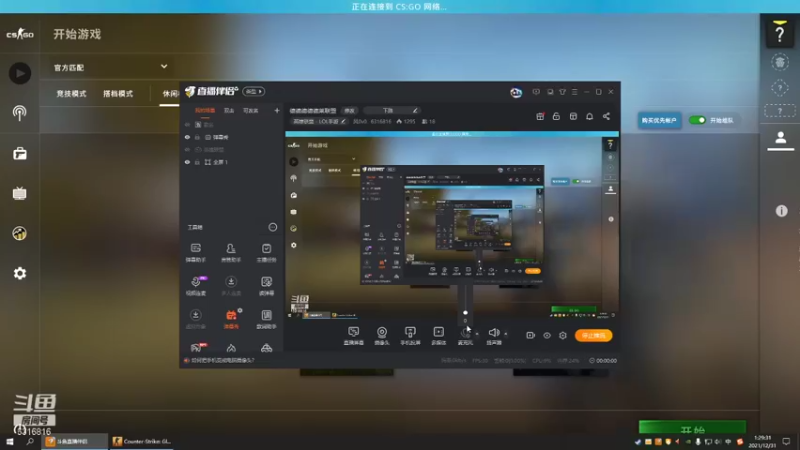800x450 pixels.
Task: Toggle visibility of the 弹幕 source layer
Action: 187,137
